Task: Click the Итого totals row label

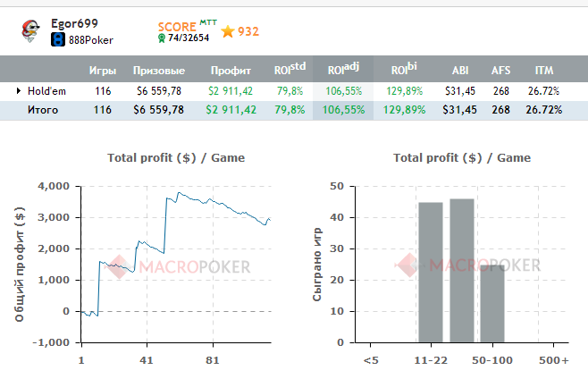Action: click(x=42, y=110)
